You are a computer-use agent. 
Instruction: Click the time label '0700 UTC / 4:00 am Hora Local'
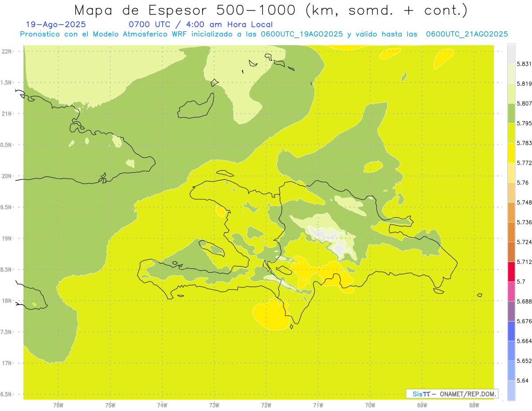[200, 24]
